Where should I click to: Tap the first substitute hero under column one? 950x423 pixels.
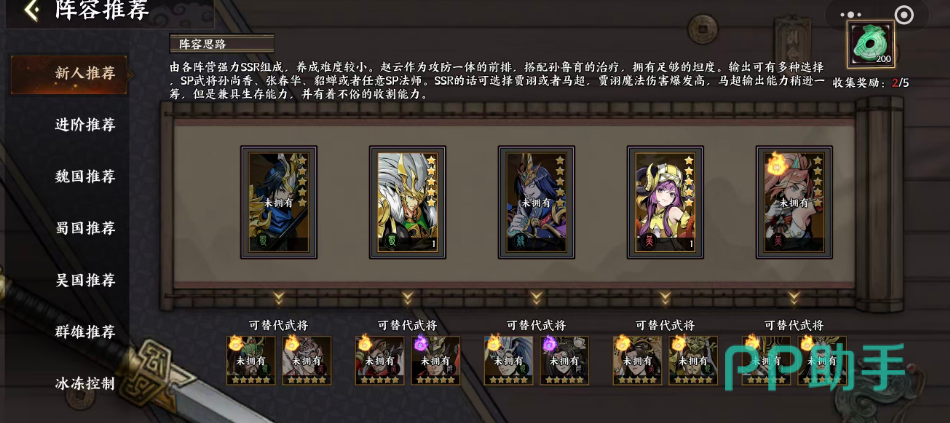(x=250, y=361)
